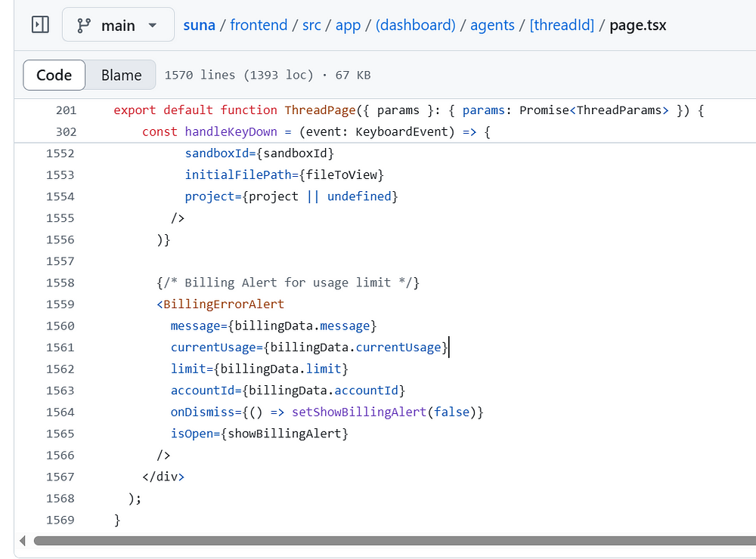Select line number 1569
The width and height of the screenshot is (756, 559).
[60, 520]
